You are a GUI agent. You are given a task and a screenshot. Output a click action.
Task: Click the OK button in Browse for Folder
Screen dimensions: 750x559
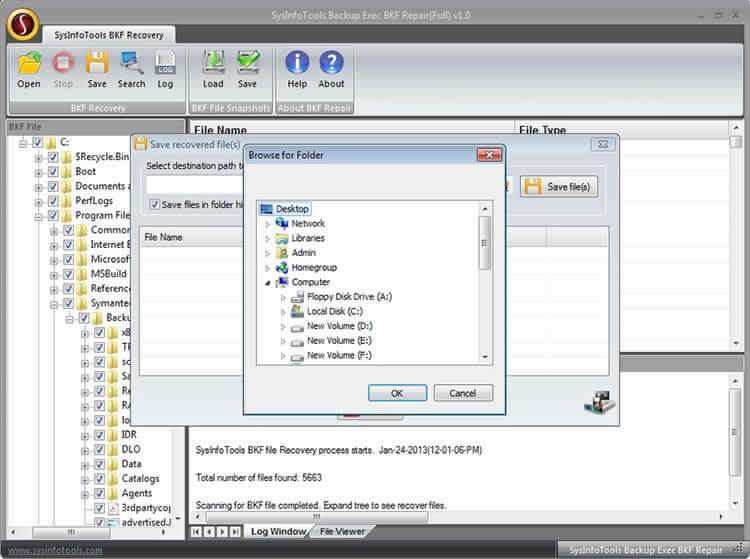pyautogui.click(x=397, y=393)
